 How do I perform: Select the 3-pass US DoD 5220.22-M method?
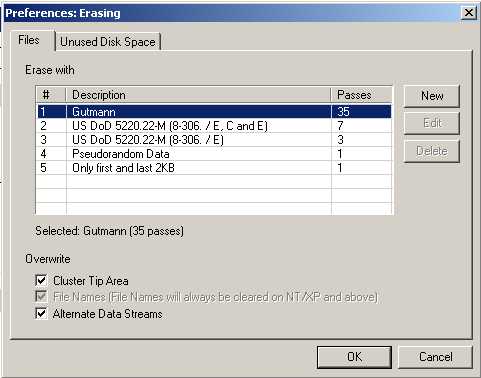coord(214,140)
